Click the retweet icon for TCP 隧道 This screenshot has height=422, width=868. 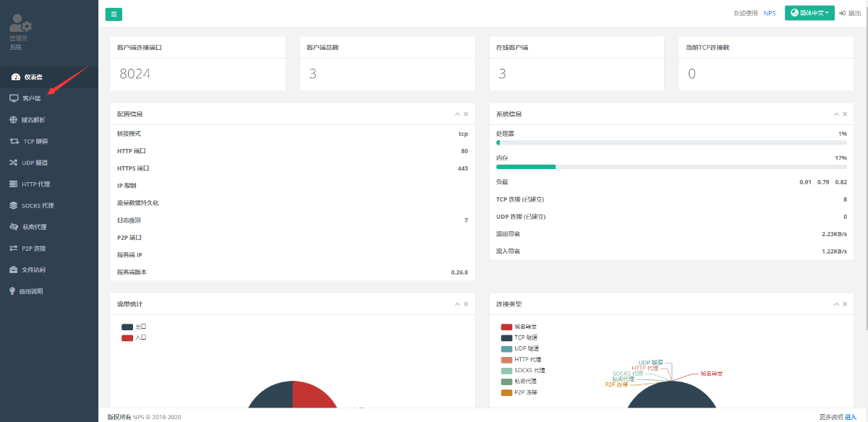point(14,141)
